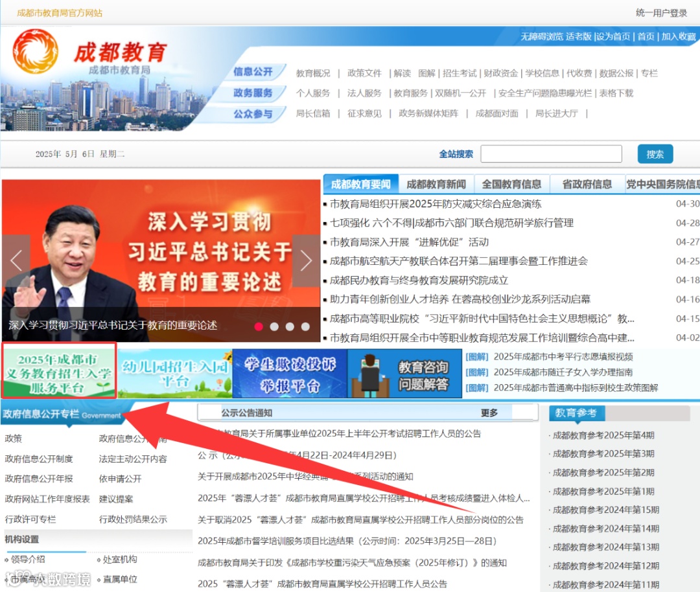Switch to 全国教育信息 tab
Viewport: 700px width, 592px height.
(511, 184)
